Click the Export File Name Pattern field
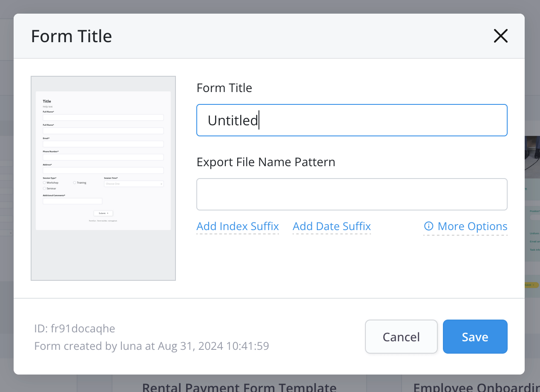This screenshot has height=392, width=540. (352, 194)
